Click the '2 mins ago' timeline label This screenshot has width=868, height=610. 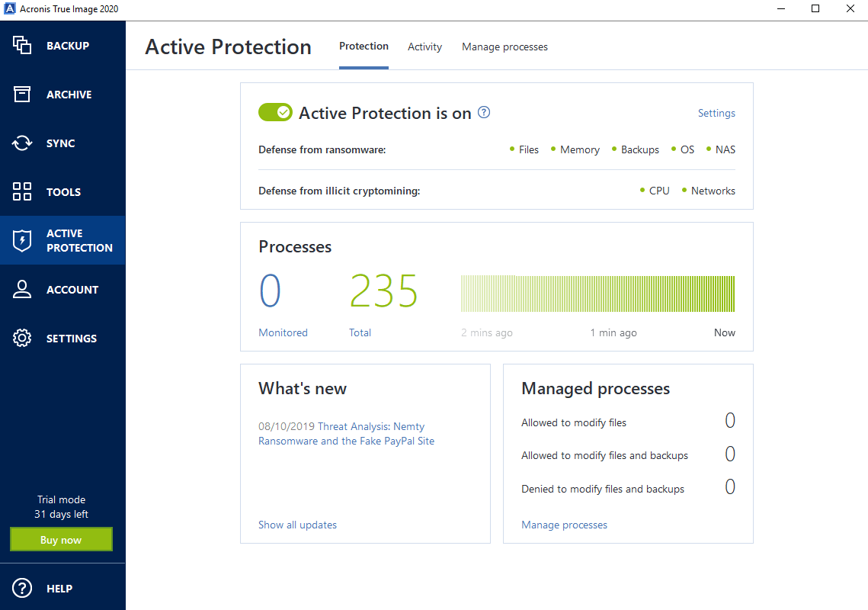(x=487, y=332)
